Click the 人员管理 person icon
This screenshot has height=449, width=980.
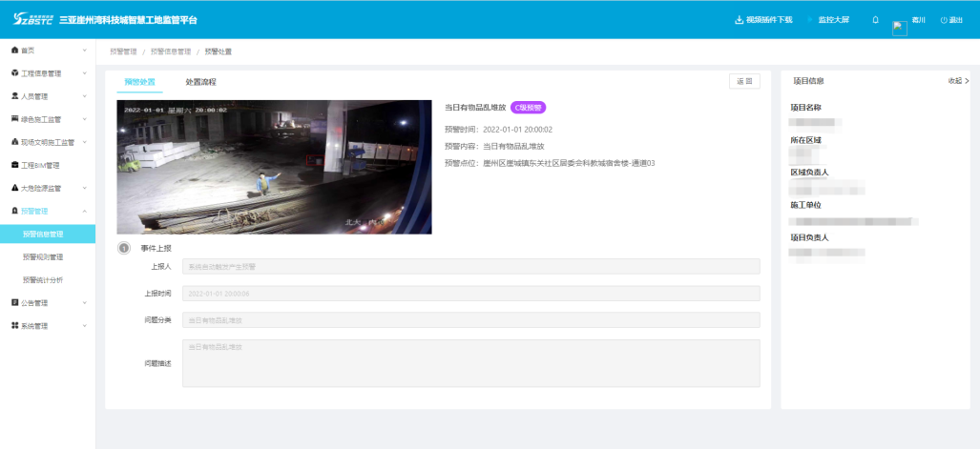click(14, 96)
